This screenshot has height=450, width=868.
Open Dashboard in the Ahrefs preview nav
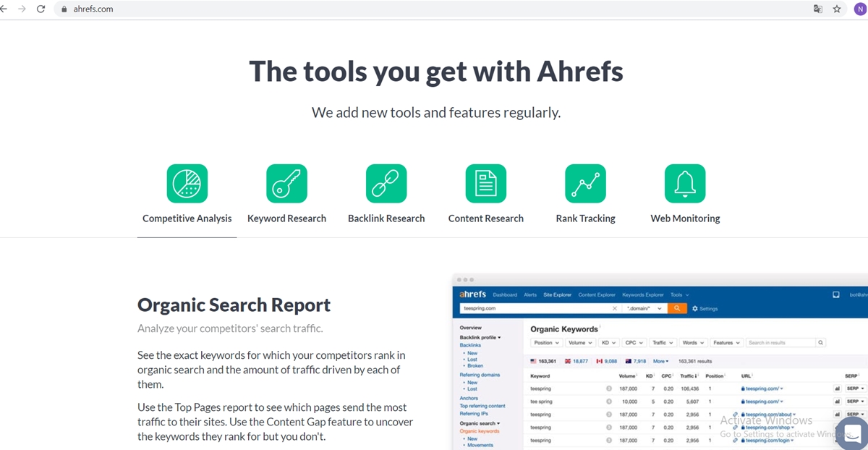505,295
